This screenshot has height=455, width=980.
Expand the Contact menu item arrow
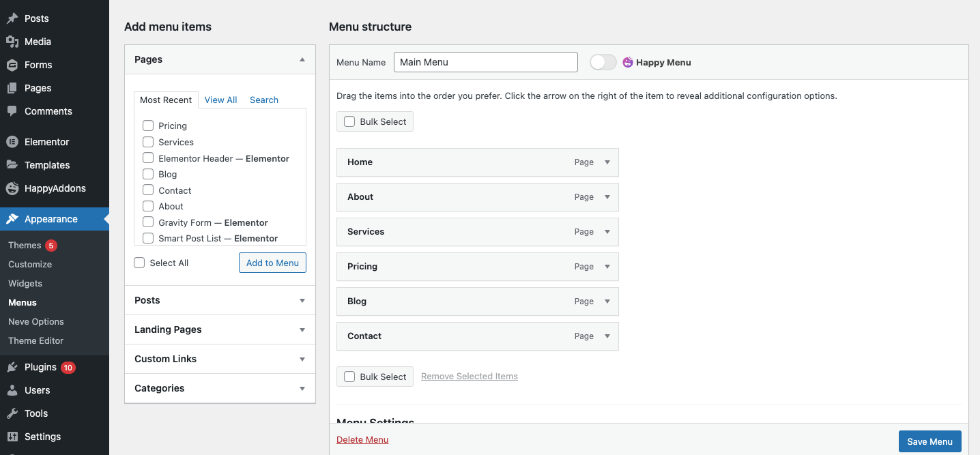click(607, 336)
